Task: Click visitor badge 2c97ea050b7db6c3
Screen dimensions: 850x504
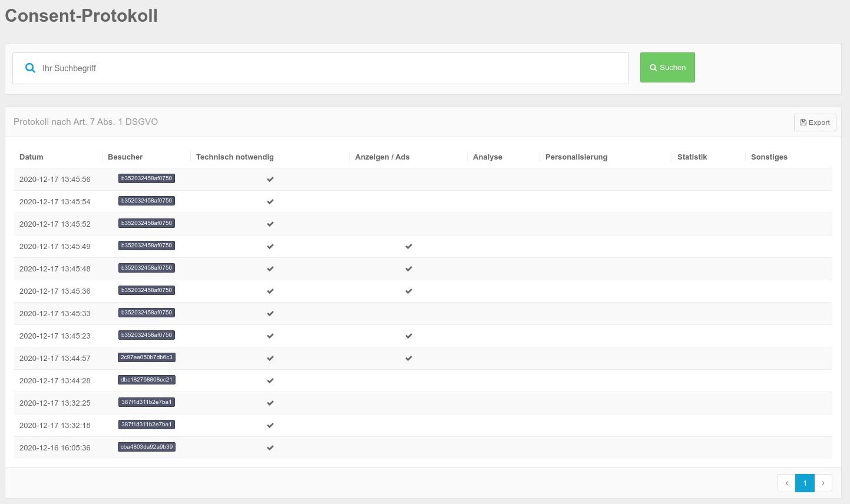Action: 147,357
